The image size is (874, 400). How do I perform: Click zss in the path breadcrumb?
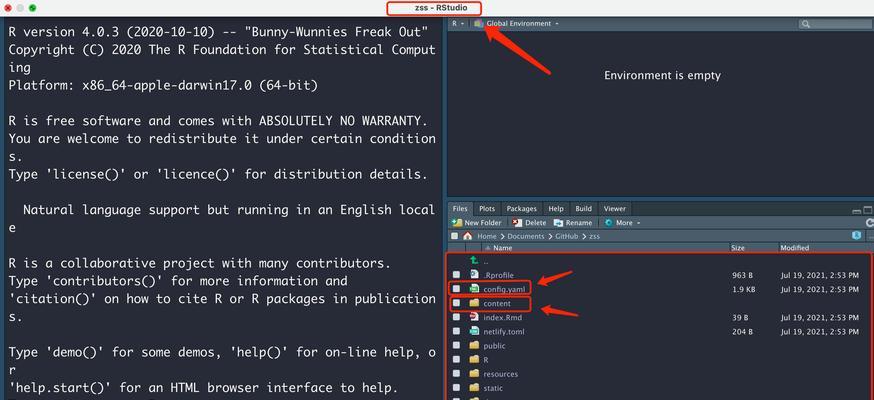594,236
